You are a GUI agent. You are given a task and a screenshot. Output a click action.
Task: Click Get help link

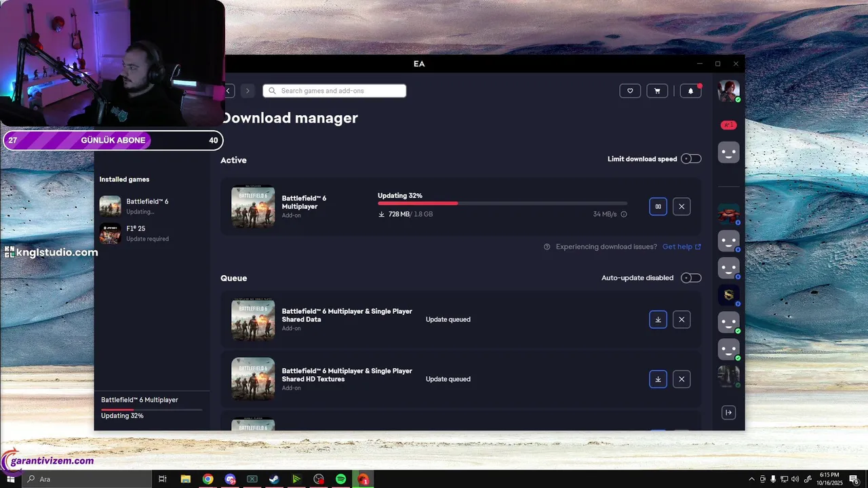click(682, 247)
